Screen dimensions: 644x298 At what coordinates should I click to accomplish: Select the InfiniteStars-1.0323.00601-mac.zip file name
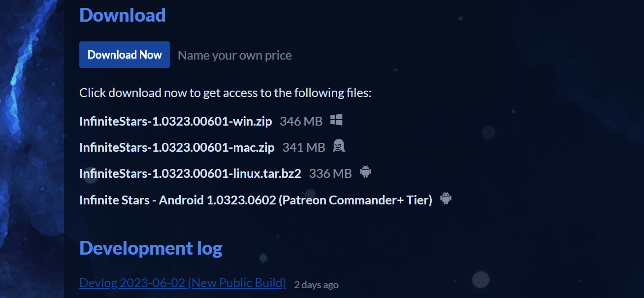tap(177, 147)
